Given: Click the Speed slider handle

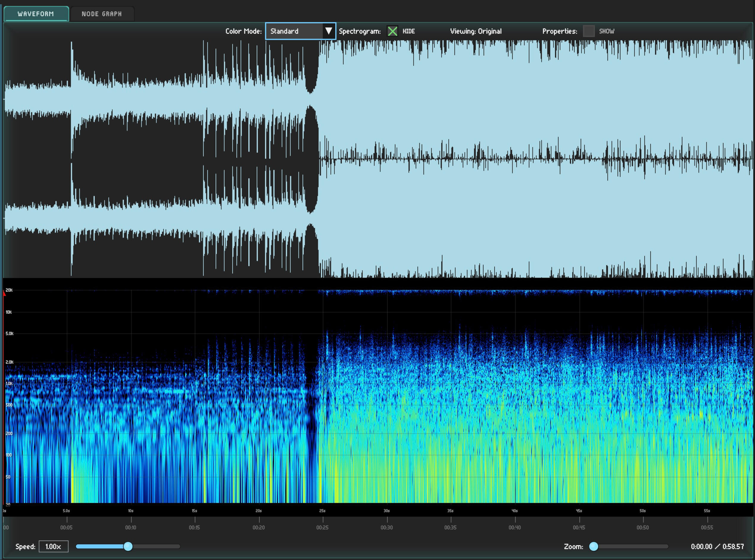Looking at the screenshot, I should coord(128,546).
